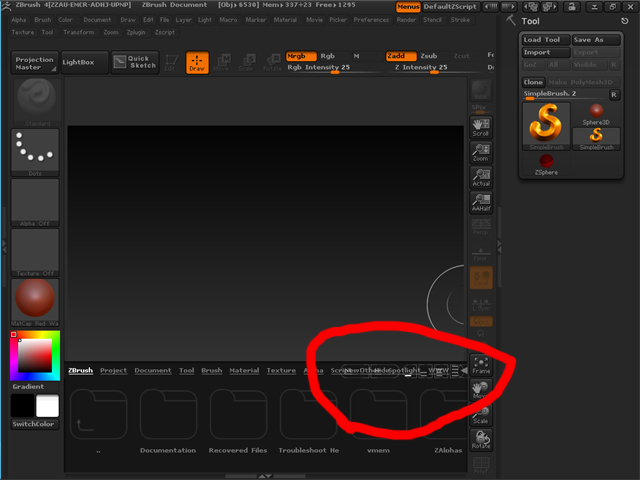Activate Draw mode on the shelf
640x480 pixels.
[197, 62]
